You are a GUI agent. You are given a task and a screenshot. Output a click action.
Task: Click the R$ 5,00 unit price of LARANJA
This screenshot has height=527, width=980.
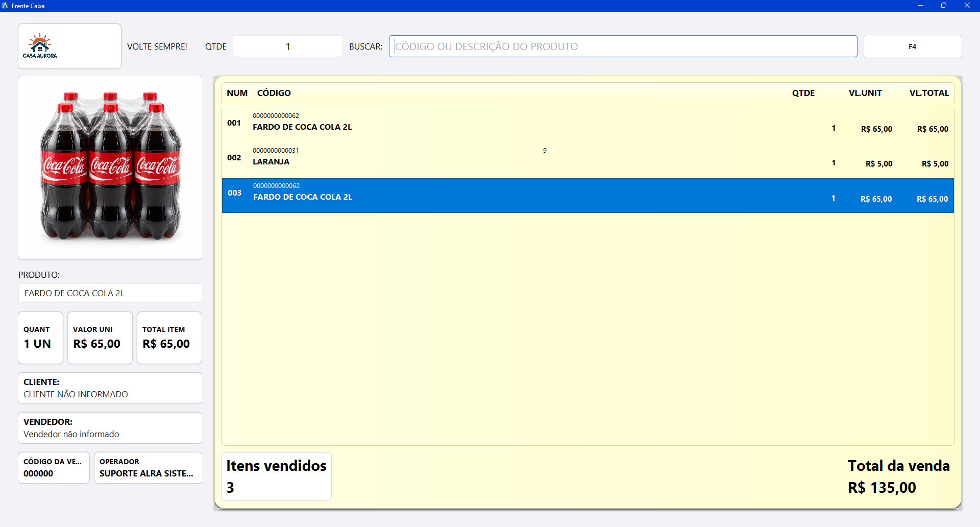(x=879, y=164)
